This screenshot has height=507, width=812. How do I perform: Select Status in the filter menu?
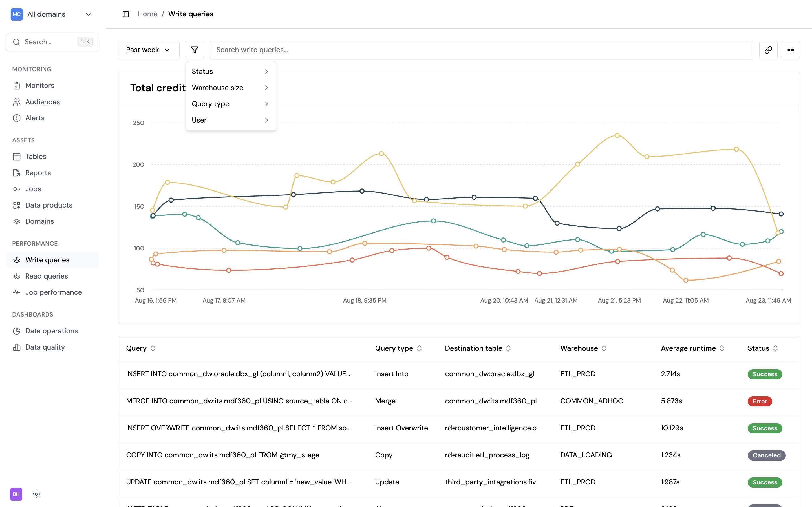231,72
